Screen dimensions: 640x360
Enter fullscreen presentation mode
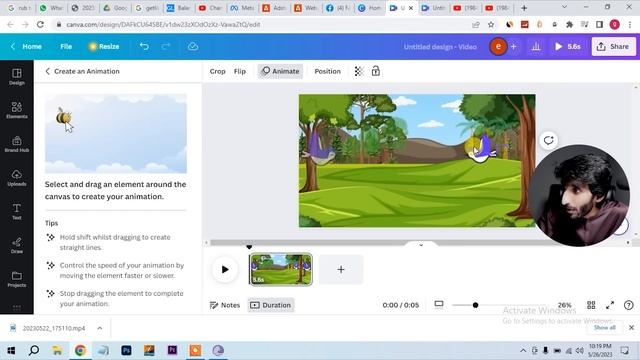point(610,305)
